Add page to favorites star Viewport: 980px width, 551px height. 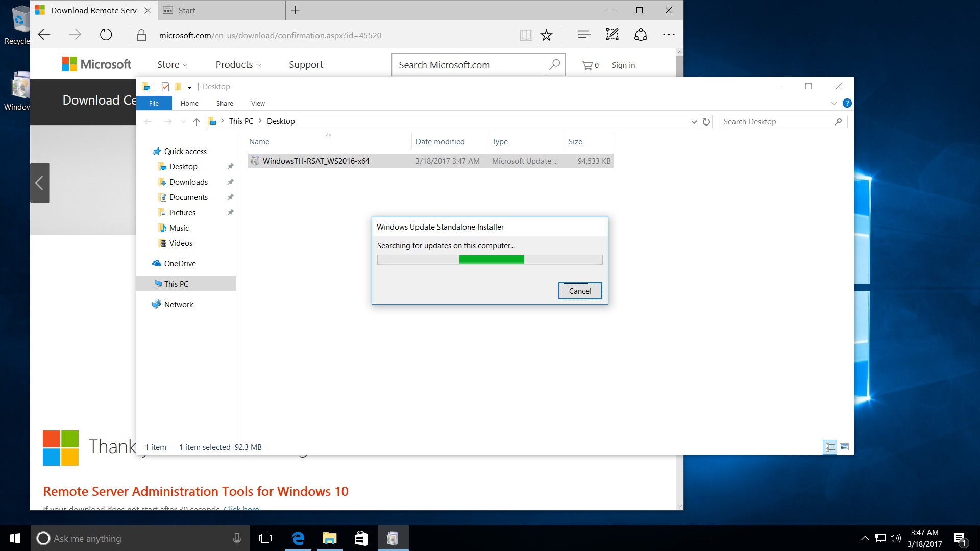pyautogui.click(x=546, y=35)
